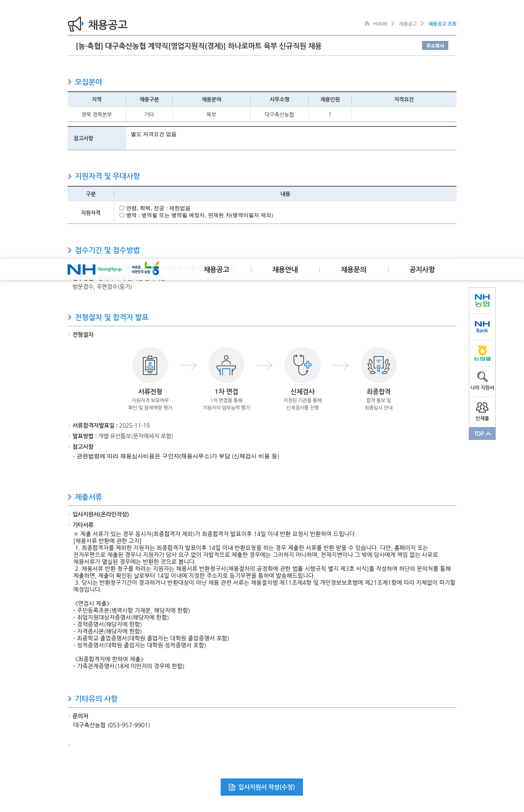The height and width of the screenshot is (812, 524).
Task: Click the 제출서류 section chevron
Action: (x=70, y=497)
